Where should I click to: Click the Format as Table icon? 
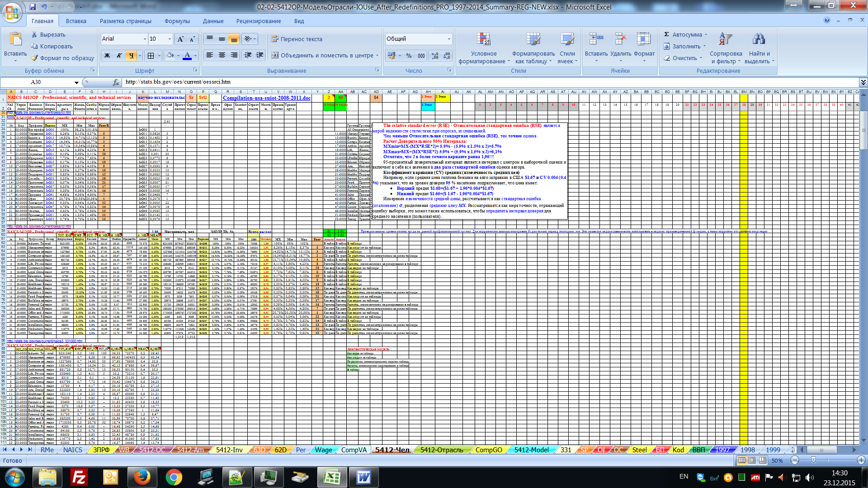click(533, 40)
